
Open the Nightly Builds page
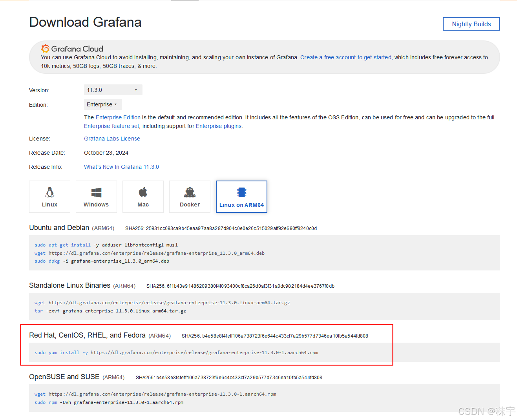coord(471,24)
